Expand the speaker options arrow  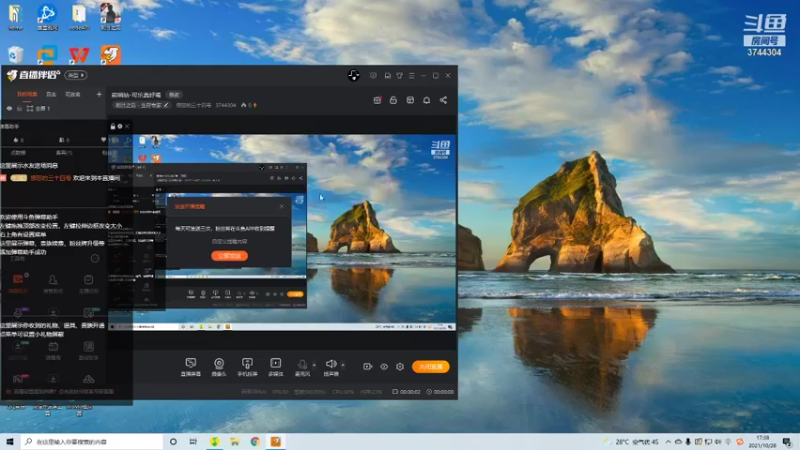[343, 365]
